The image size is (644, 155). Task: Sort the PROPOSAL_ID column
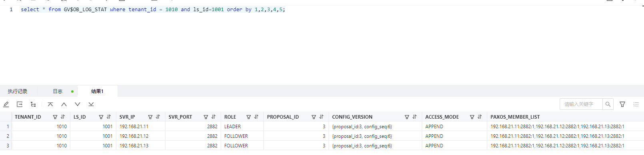(321, 117)
